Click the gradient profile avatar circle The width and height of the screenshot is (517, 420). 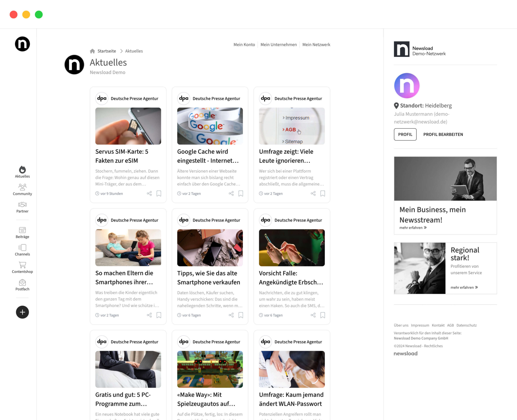point(407,86)
